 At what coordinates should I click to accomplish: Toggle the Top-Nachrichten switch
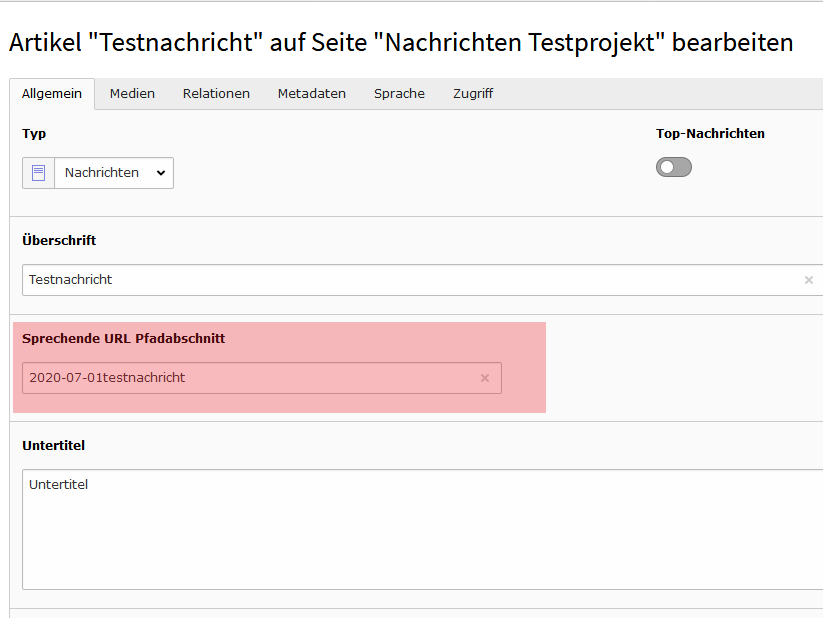[673, 167]
